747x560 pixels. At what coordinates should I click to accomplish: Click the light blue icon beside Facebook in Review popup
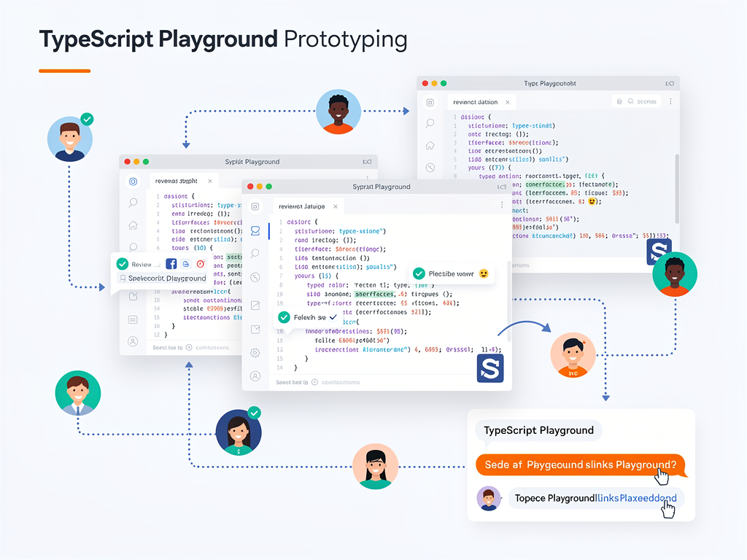186,264
